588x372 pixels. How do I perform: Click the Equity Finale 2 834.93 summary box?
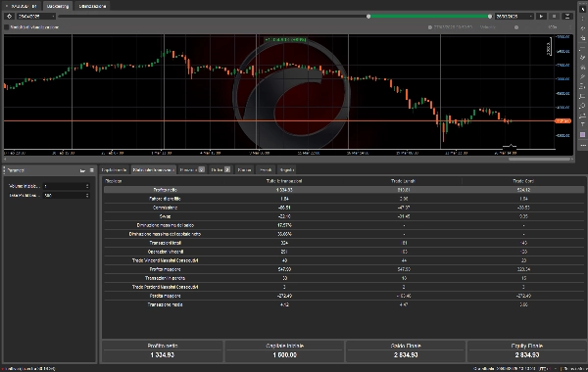click(x=526, y=351)
